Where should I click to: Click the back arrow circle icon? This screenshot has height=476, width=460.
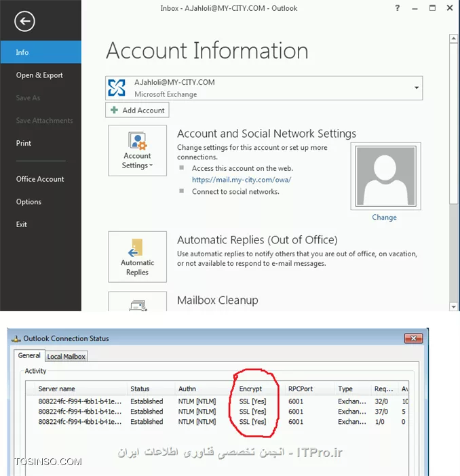[24, 21]
